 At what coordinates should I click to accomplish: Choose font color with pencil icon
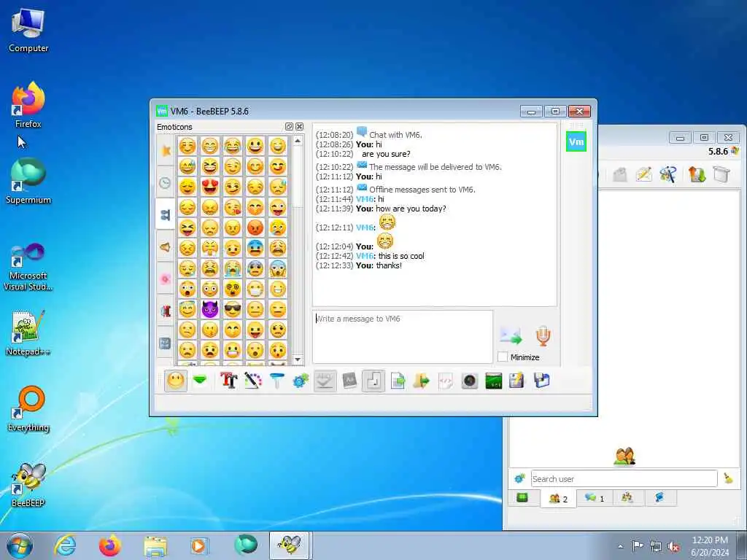click(253, 381)
